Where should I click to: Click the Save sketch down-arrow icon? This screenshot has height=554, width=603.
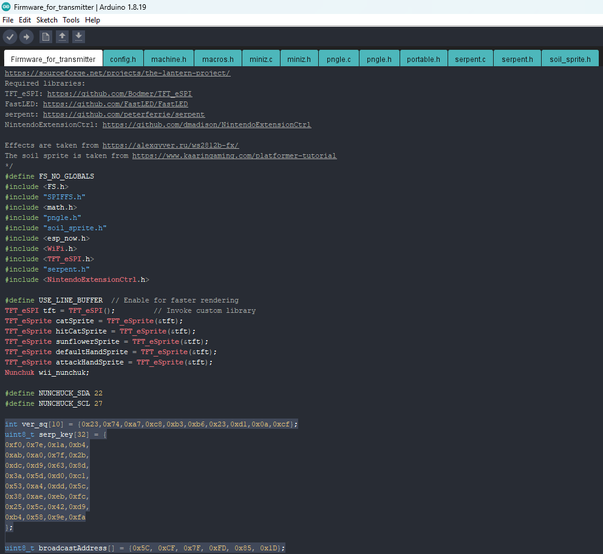click(x=78, y=37)
